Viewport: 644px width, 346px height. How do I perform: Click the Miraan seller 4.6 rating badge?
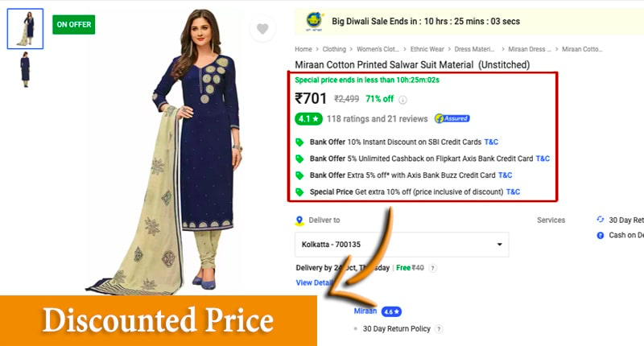click(391, 312)
